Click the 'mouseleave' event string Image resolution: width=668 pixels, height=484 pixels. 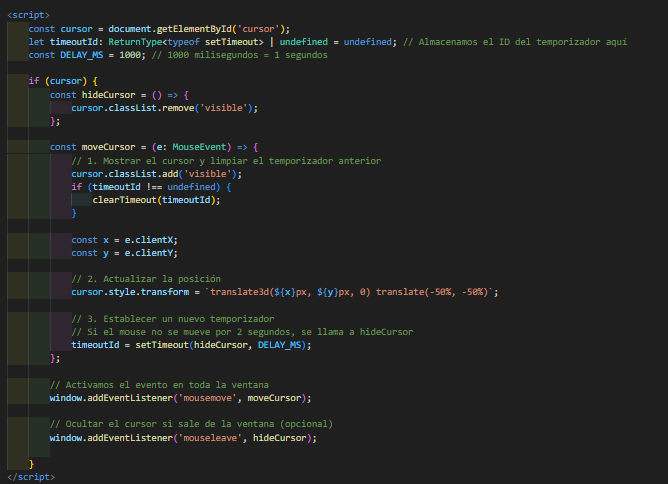pos(213,437)
